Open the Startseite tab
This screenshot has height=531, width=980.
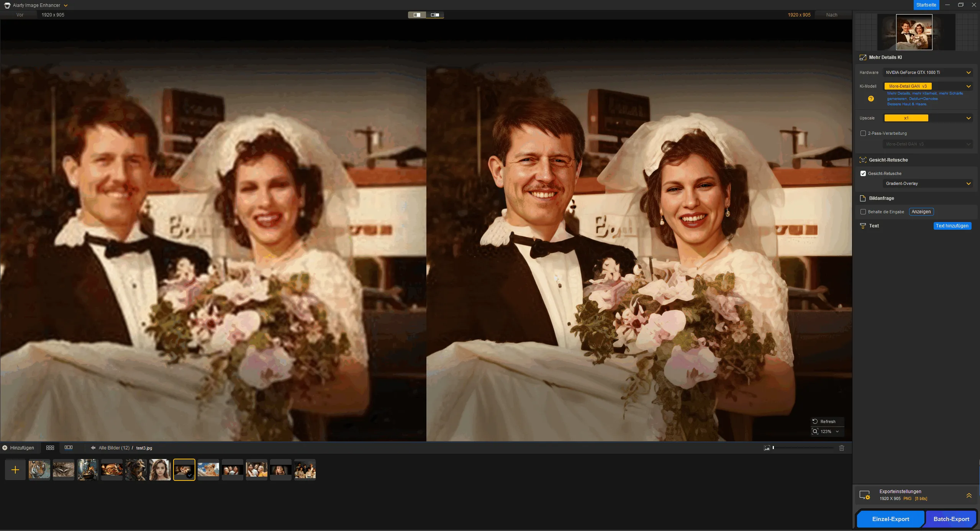tap(926, 5)
